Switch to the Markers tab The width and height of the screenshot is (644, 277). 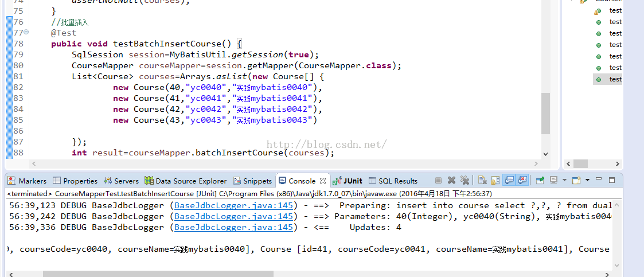[27, 181]
